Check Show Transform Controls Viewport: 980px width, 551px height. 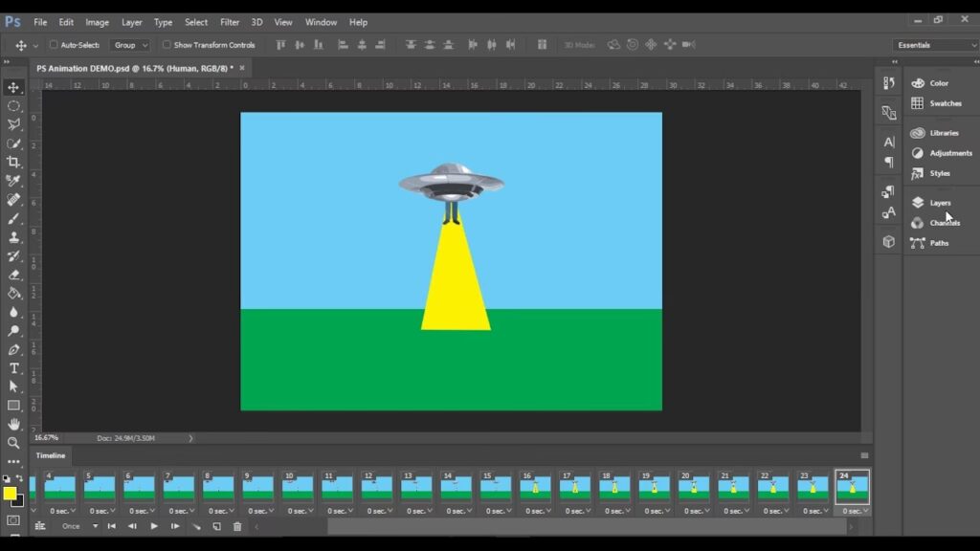167,45
